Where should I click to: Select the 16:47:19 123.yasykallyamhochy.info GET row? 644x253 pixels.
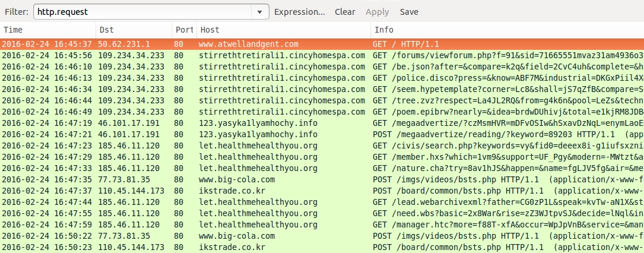tap(321, 123)
